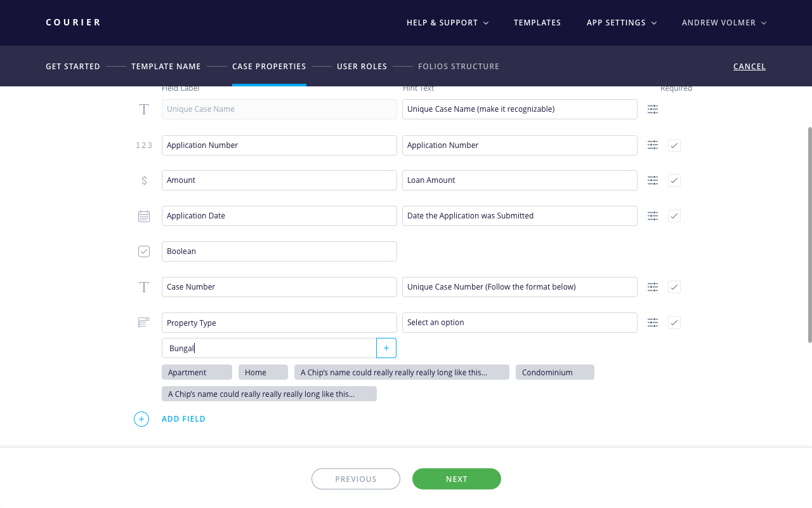This screenshot has height=508, width=812.
Task: Open the App Settings dropdown
Action: (621, 23)
